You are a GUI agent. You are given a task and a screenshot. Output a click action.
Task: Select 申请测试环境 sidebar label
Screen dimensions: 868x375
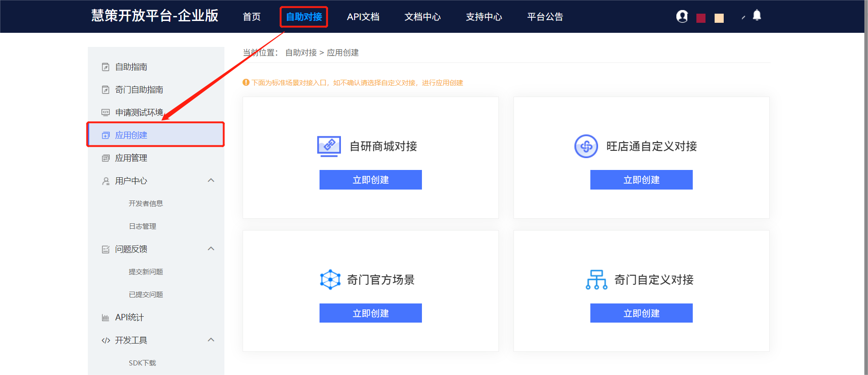139,113
